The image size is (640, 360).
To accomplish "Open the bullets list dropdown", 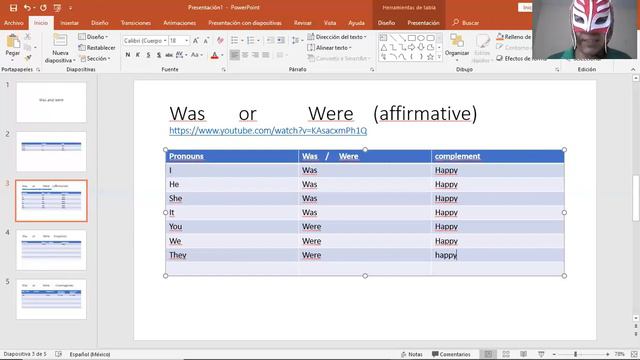I will [242, 40].
